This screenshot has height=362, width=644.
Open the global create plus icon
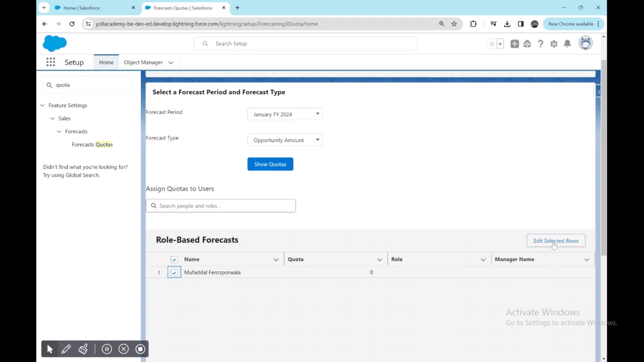[x=515, y=44]
